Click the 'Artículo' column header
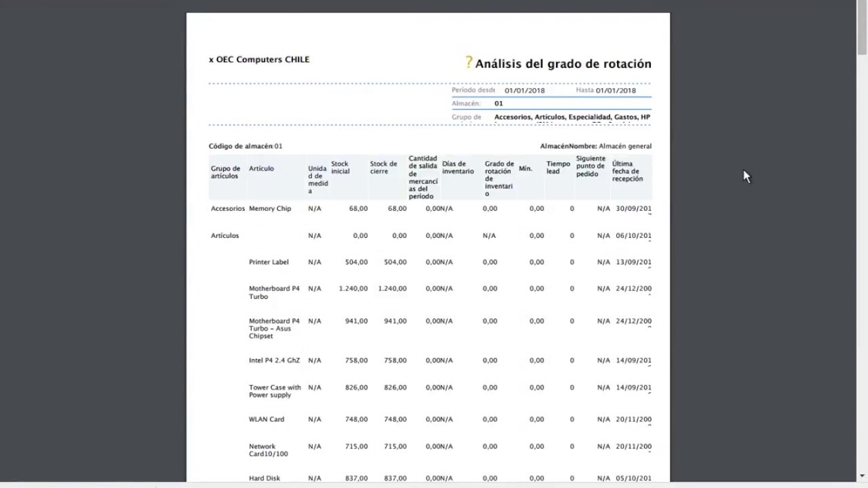The image size is (868, 488). click(x=261, y=168)
